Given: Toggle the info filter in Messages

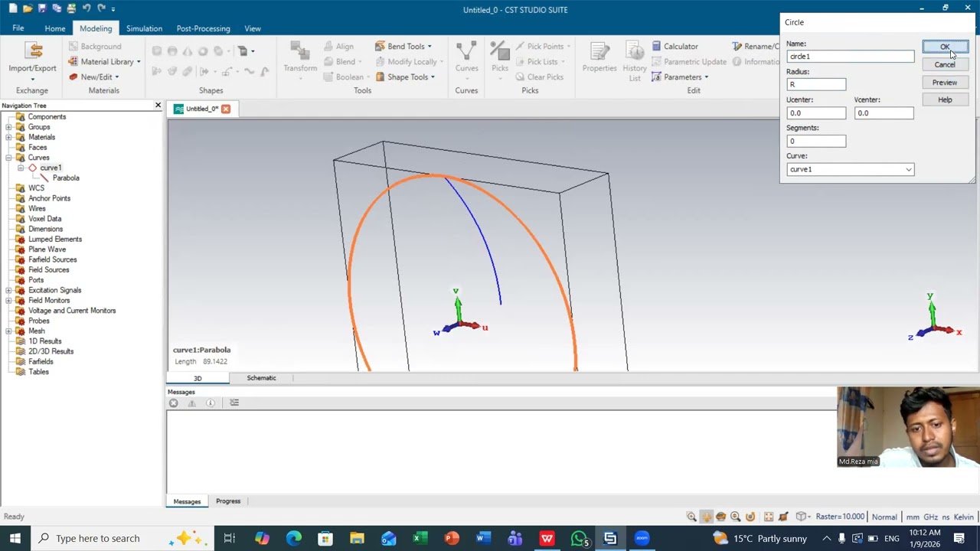Looking at the screenshot, I should tap(210, 403).
